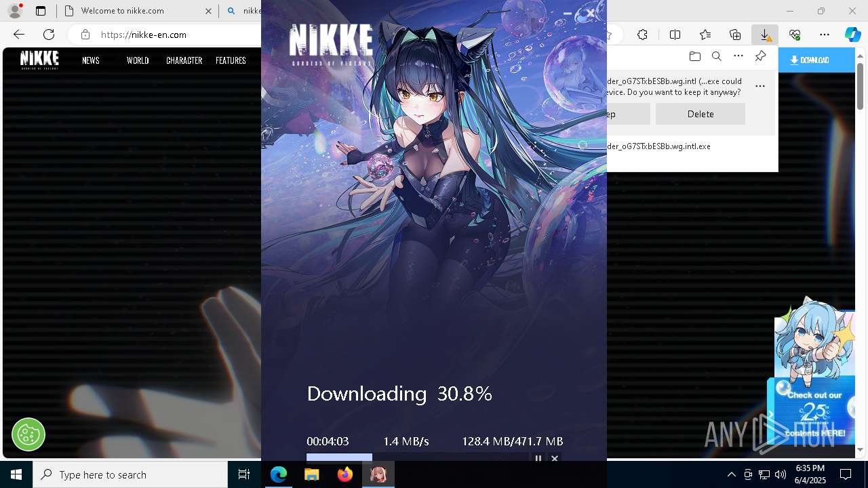Open the WORLD menu on nikke site
The height and width of the screenshot is (488, 868).
pyautogui.click(x=138, y=60)
